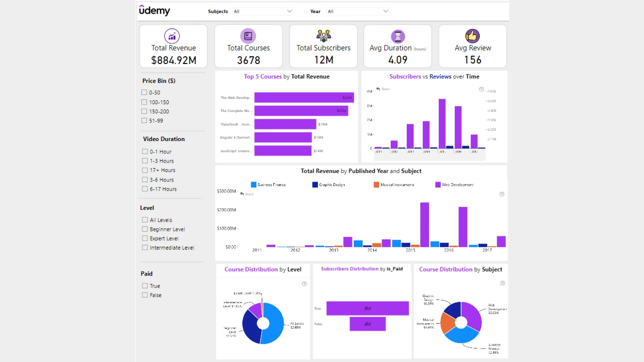Click the Total Courses book icon

(248, 36)
